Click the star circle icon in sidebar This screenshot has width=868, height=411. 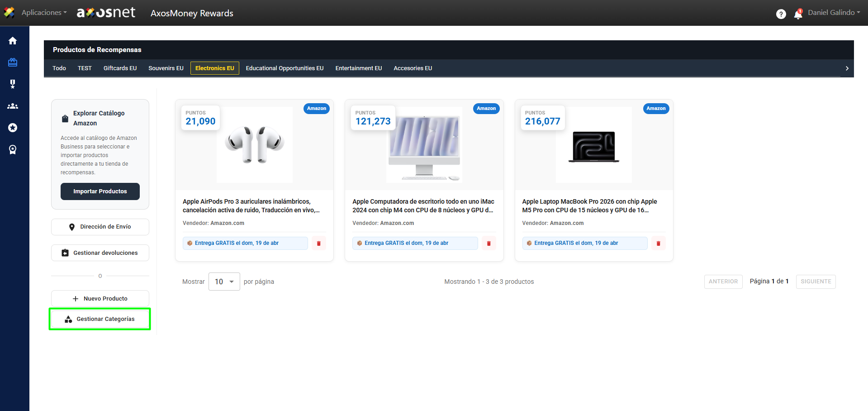pyautogui.click(x=13, y=128)
